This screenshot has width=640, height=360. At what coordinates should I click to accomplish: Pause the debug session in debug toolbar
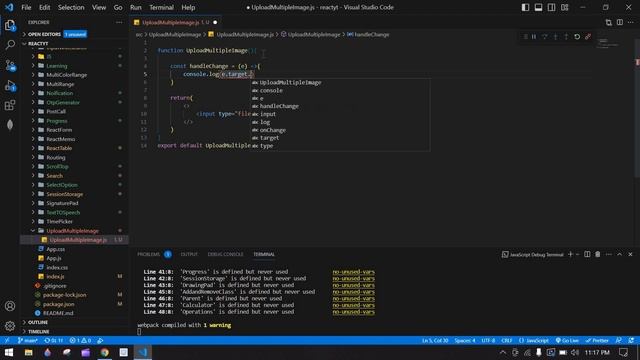pyautogui.click(x=534, y=37)
